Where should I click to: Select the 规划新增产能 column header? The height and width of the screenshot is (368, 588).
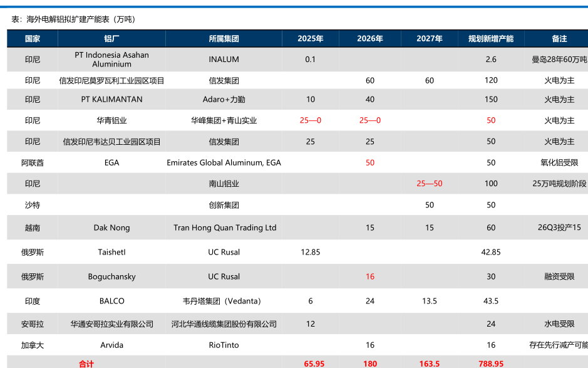point(491,39)
